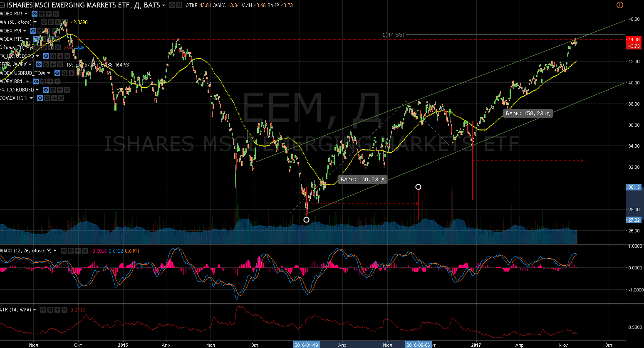Toggle visibility of MOEX:BR1! overlay
The height and width of the screenshot is (348, 644).
(36, 81)
